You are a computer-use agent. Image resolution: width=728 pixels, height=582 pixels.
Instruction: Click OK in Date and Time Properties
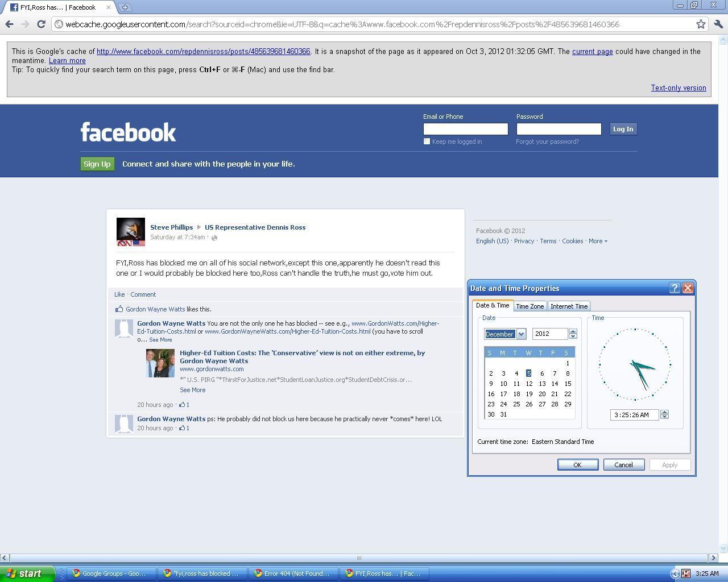click(x=577, y=465)
